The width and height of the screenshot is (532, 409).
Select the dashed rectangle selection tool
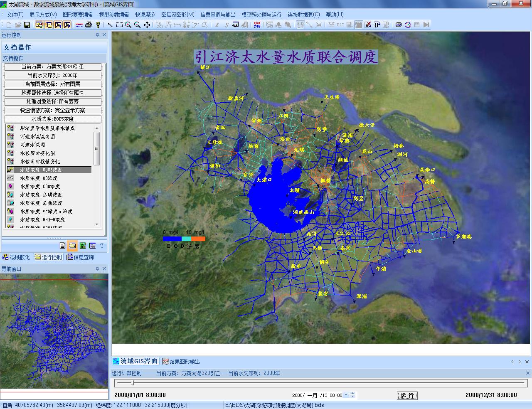(119, 25)
